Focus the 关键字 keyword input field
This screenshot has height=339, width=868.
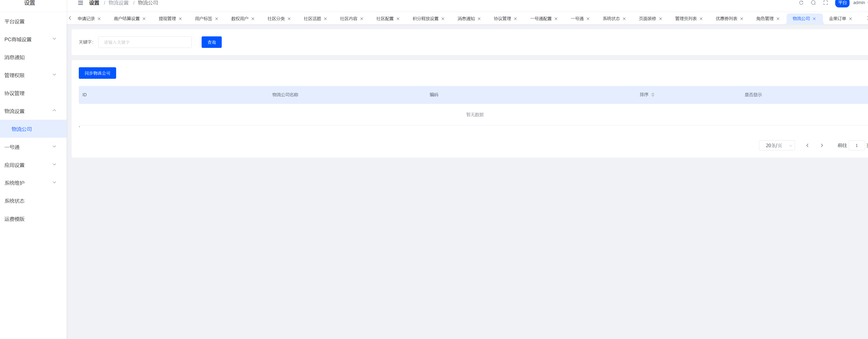(x=145, y=42)
